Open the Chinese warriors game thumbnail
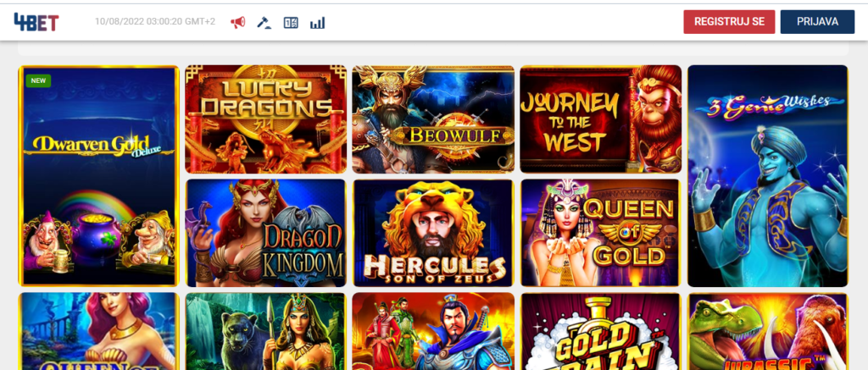Viewport: 868px width, 370px height. click(433, 331)
